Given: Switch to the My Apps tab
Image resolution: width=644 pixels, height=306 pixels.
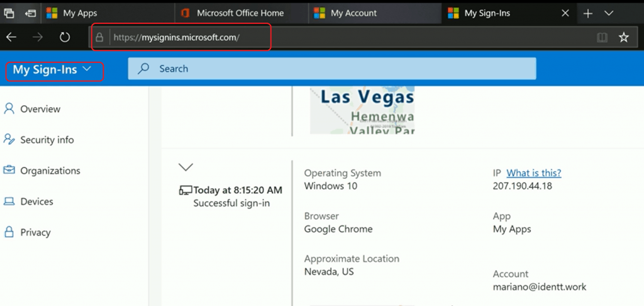Looking at the screenshot, I should point(108,13).
